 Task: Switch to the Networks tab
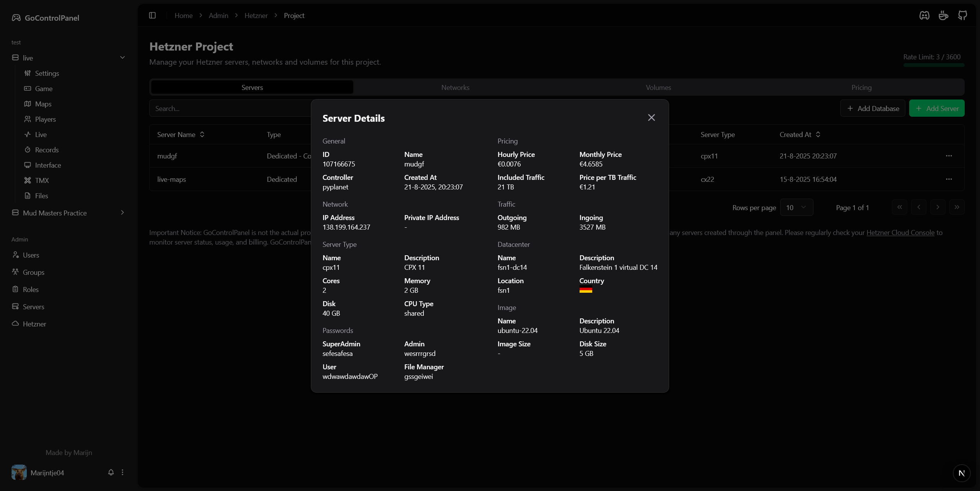[455, 87]
